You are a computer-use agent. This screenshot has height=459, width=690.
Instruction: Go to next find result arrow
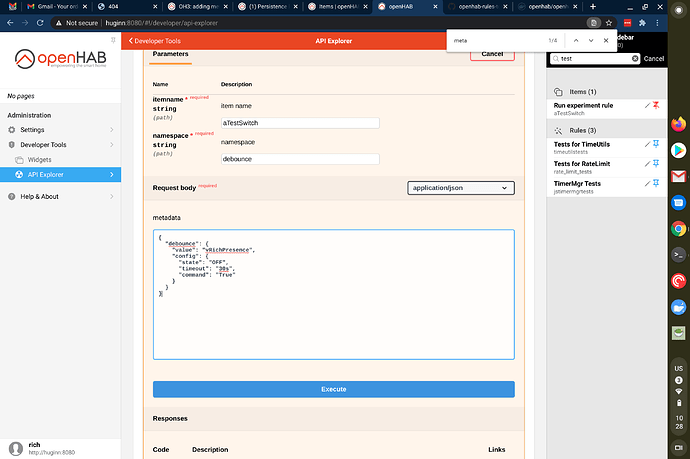click(x=591, y=40)
